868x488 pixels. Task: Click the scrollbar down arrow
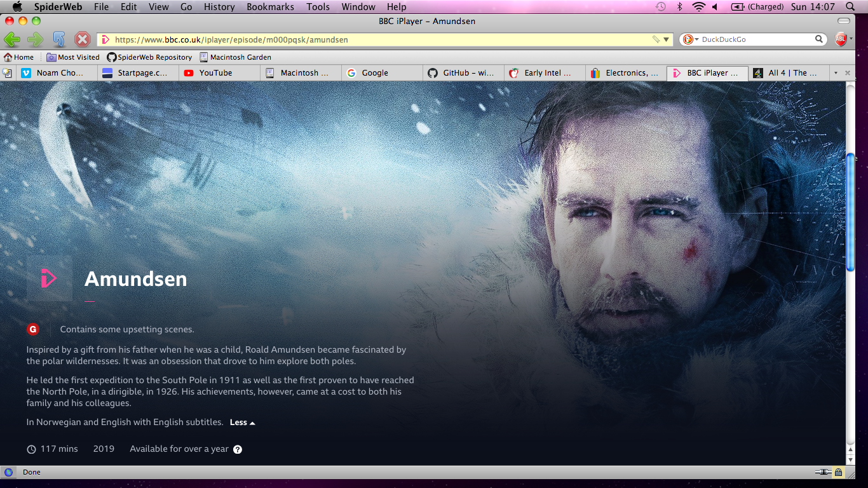click(x=850, y=459)
